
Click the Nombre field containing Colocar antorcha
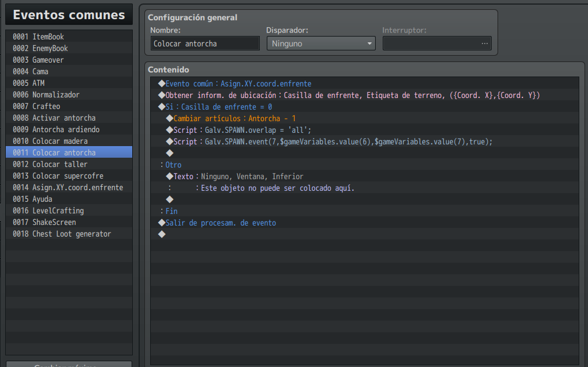pyautogui.click(x=205, y=43)
